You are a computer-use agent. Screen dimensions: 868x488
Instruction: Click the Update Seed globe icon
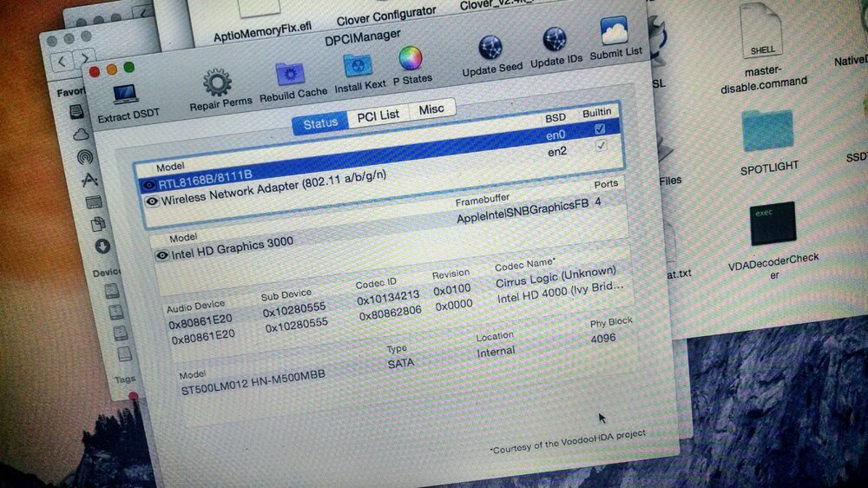point(490,49)
